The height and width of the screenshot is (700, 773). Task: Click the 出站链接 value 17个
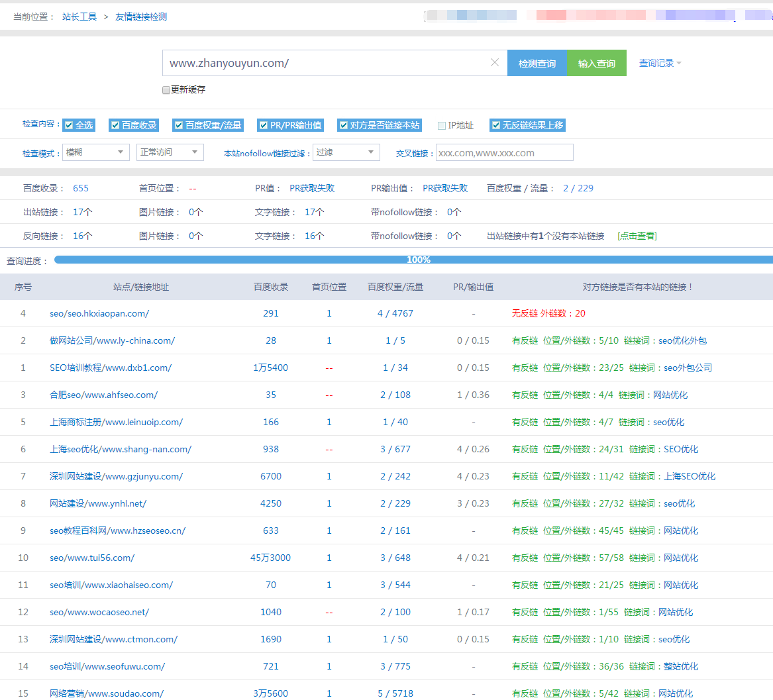[82, 212]
